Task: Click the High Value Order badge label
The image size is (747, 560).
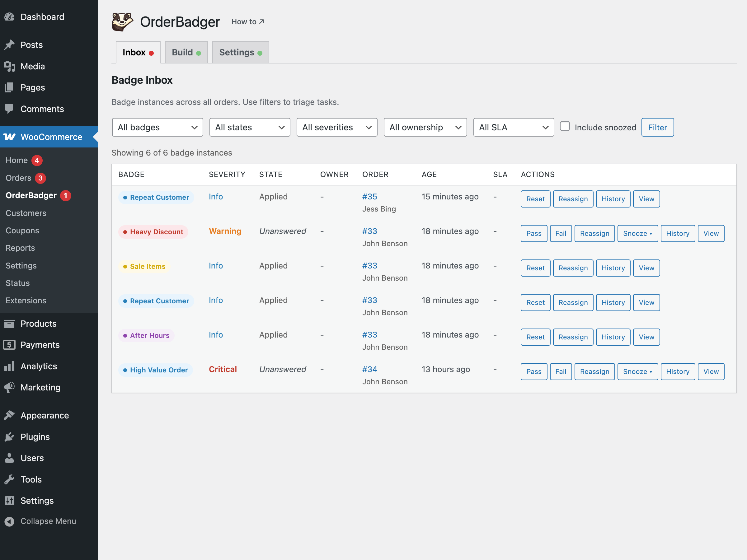Action: coord(155,370)
